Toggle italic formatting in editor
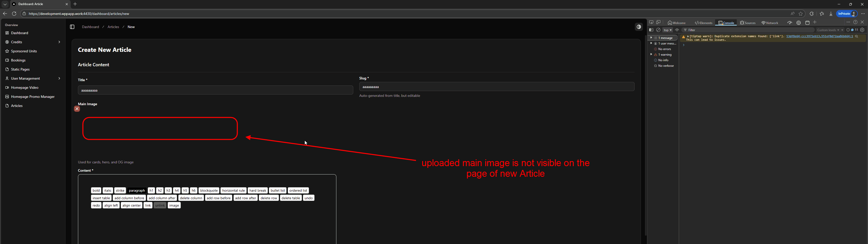The image size is (868, 244). click(108, 191)
